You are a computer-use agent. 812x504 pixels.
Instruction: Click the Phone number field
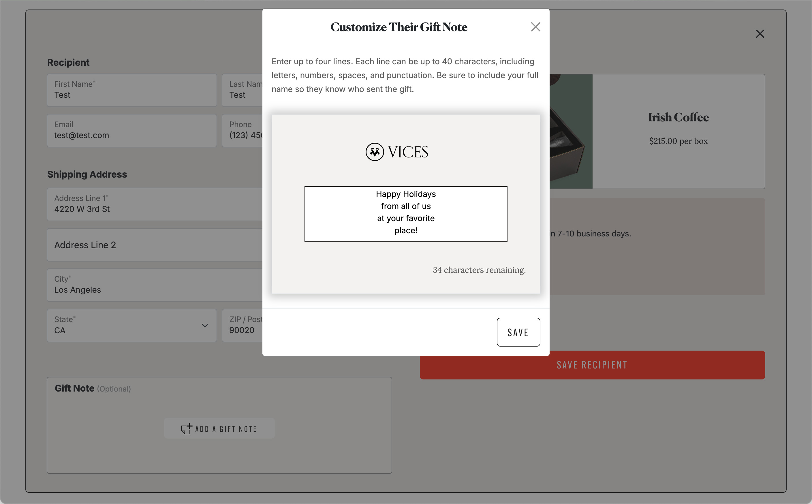pyautogui.click(x=242, y=131)
